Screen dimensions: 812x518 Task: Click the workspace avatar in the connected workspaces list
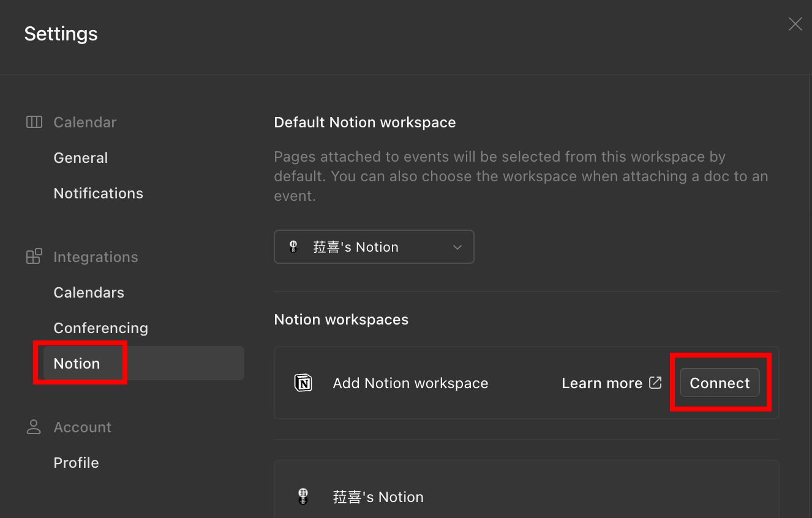pyautogui.click(x=303, y=497)
